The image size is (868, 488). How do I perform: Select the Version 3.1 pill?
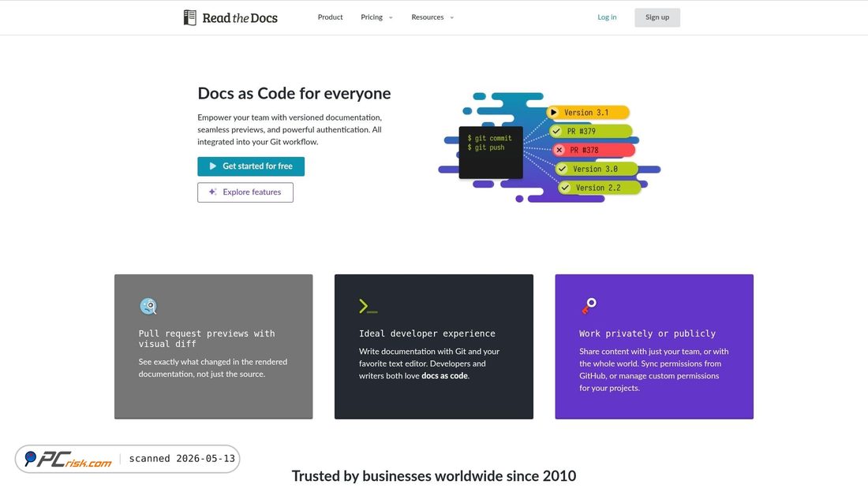point(588,112)
